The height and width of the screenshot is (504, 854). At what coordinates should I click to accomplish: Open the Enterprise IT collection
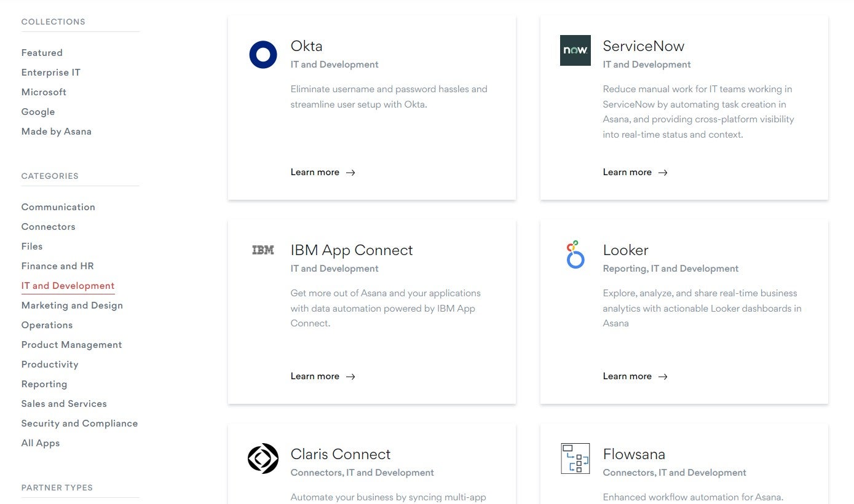coord(50,72)
